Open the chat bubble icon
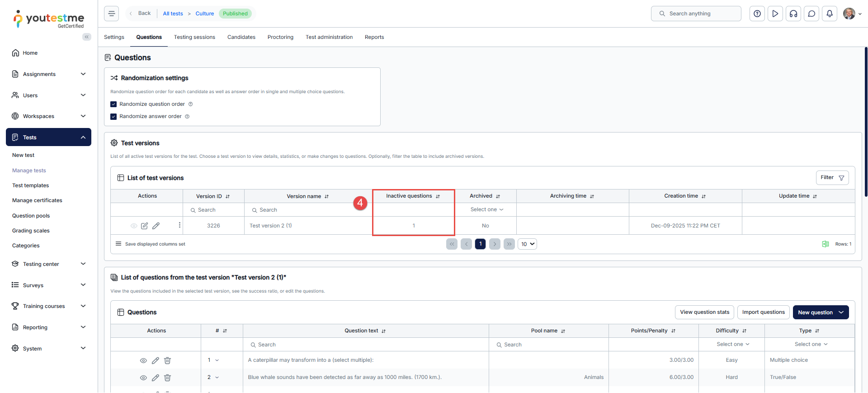 811,14
